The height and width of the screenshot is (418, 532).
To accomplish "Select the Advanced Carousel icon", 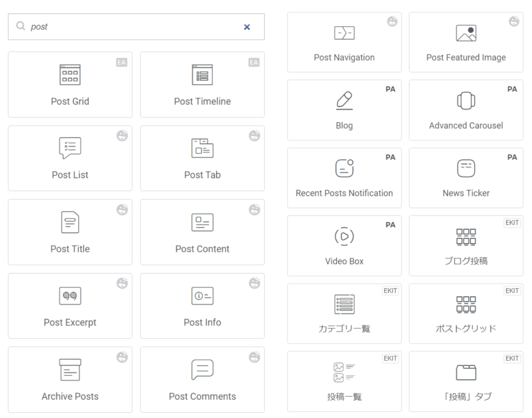I will tap(466, 101).
